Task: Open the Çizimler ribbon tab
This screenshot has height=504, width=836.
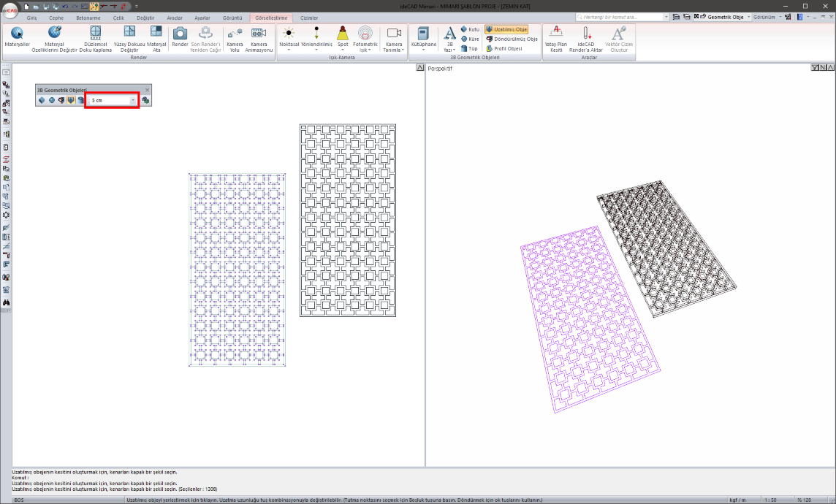Action: (x=309, y=17)
